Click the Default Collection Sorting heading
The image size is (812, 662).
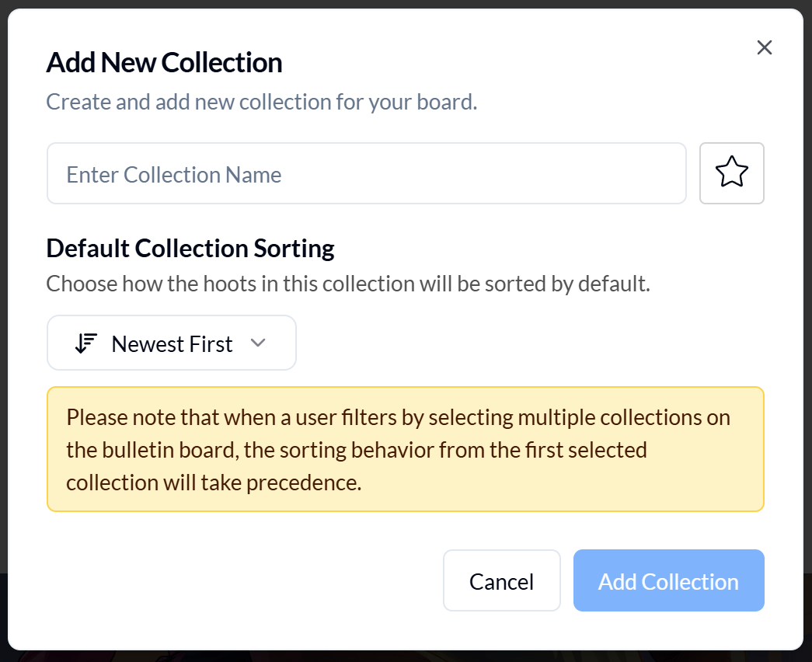[x=190, y=249]
